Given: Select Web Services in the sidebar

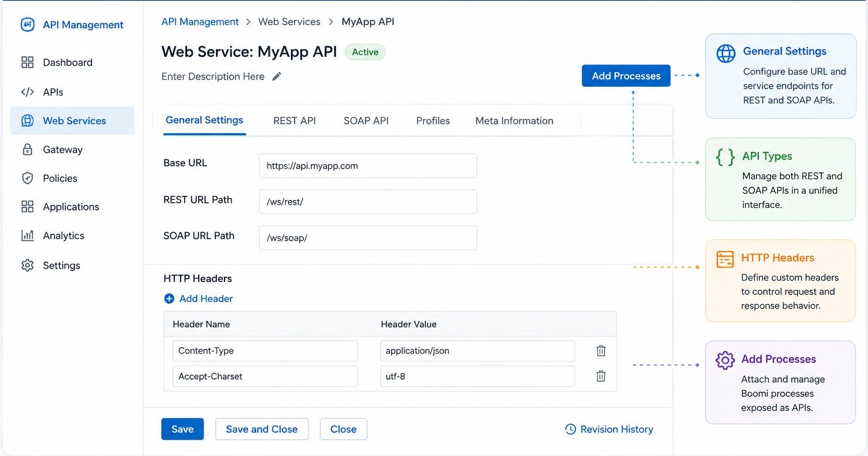Looking at the screenshot, I should 73,121.
